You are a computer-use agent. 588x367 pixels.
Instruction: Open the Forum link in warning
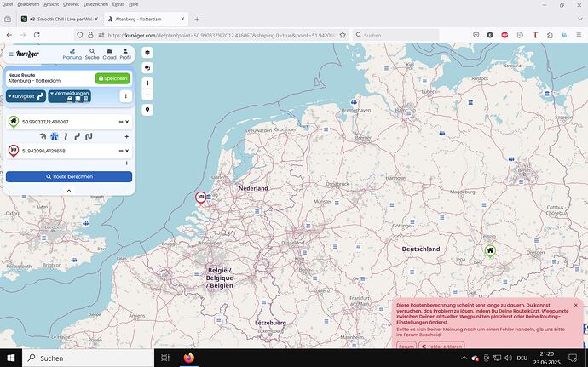click(406, 346)
